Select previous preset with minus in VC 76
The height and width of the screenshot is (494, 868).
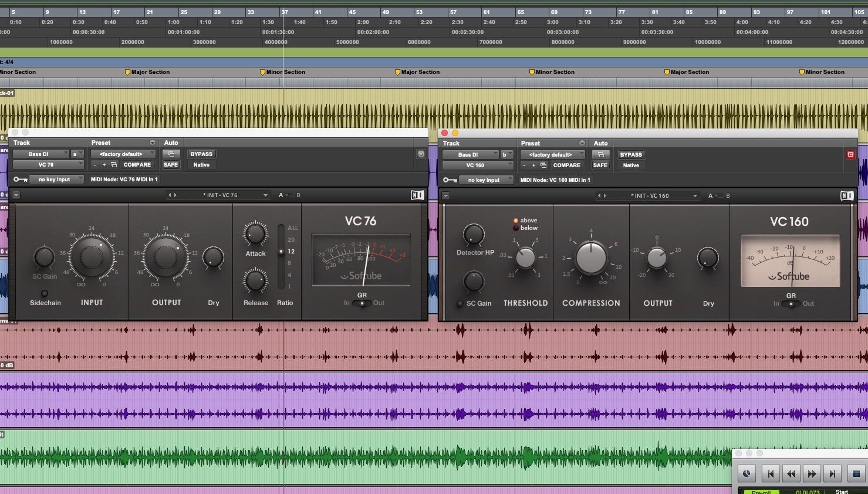tap(94, 165)
